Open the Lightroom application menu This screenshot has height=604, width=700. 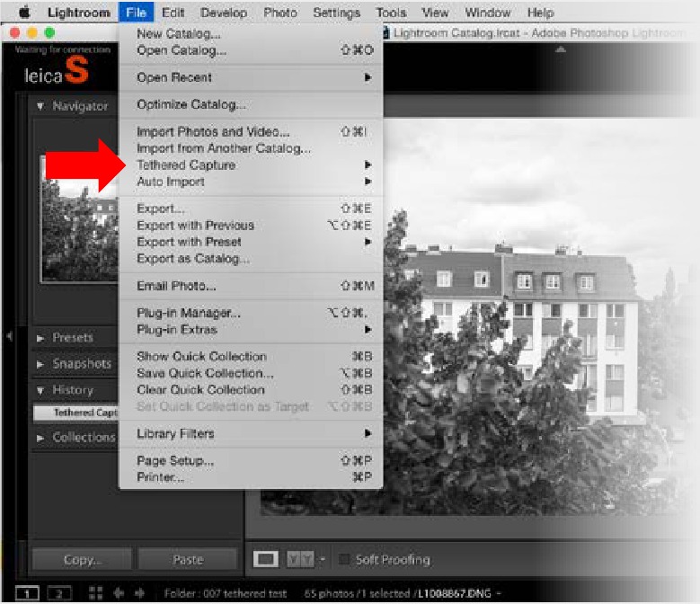(x=78, y=13)
